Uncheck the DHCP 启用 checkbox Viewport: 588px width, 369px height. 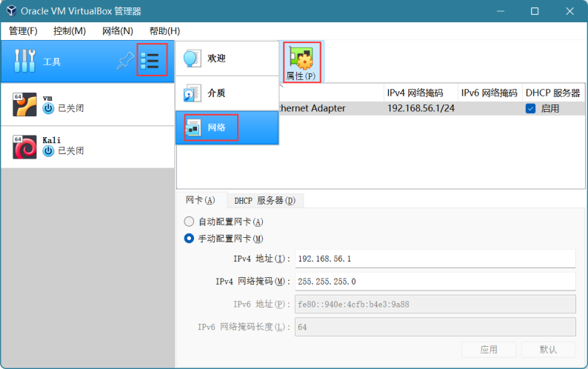click(530, 108)
